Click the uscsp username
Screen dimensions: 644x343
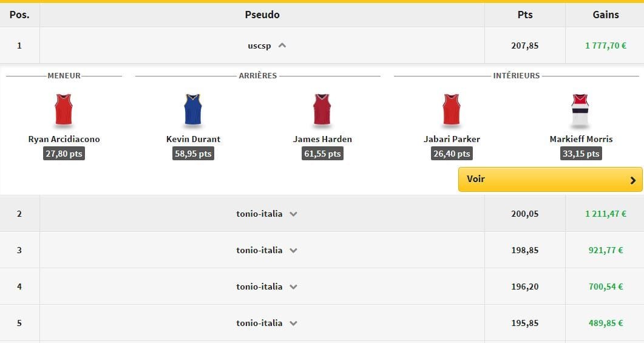259,46
